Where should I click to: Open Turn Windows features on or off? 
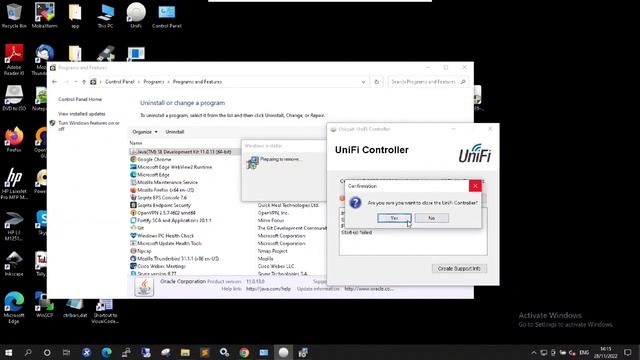coord(89,126)
